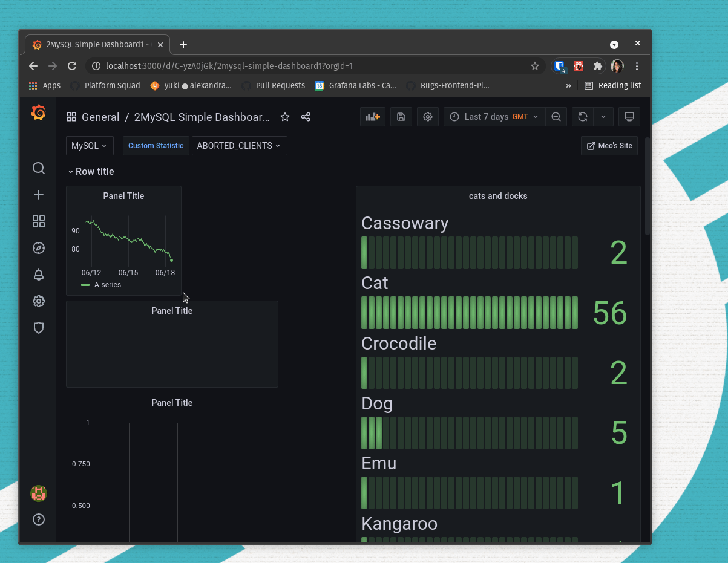Image resolution: width=728 pixels, height=563 pixels.
Task: Open the refresh interval dropdown arrow
Action: point(603,117)
